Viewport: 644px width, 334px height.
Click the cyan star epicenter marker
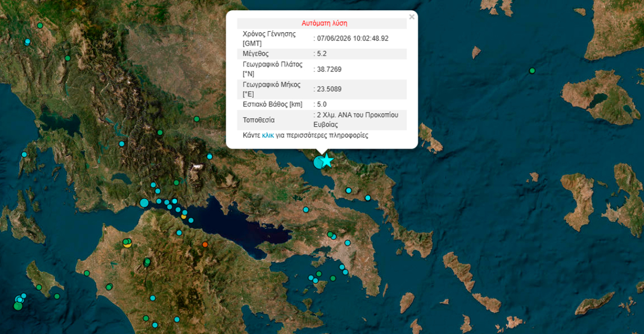pyautogui.click(x=327, y=161)
